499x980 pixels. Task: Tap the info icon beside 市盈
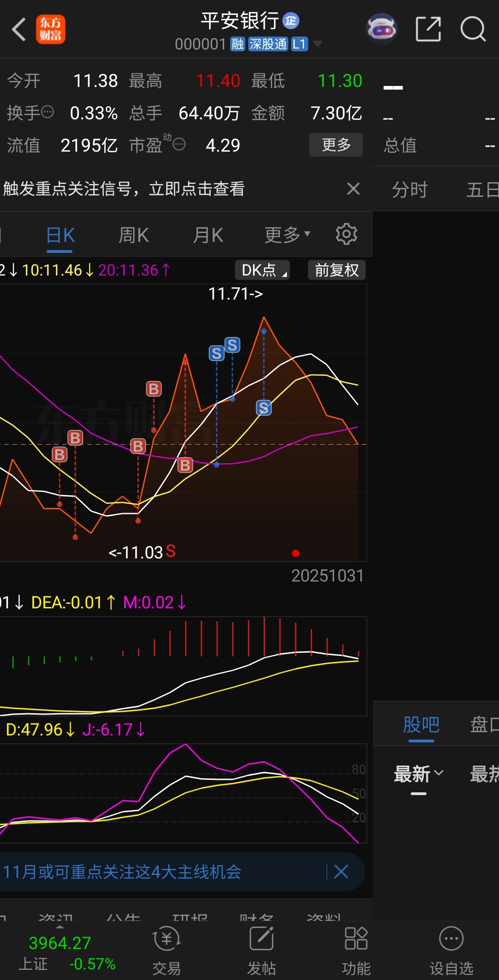coord(179,144)
